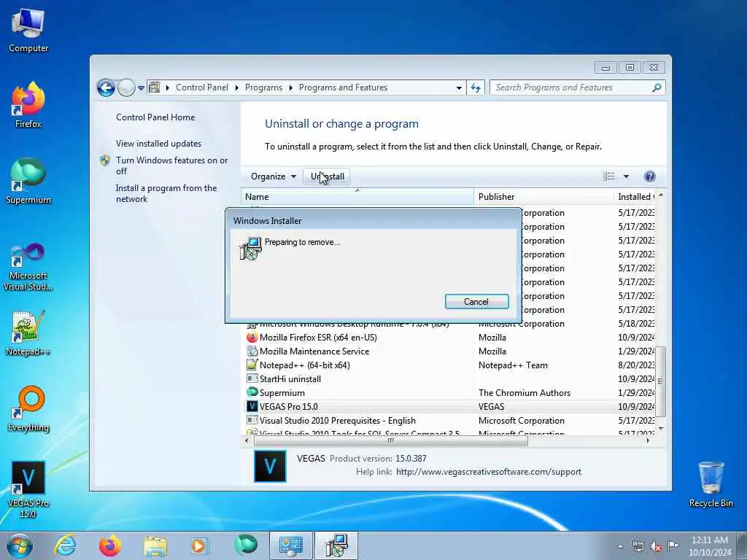Launch Internet Explorer from the taskbar
Image resolution: width=747 pixels, height=560 pixels.
pos(65,545)
